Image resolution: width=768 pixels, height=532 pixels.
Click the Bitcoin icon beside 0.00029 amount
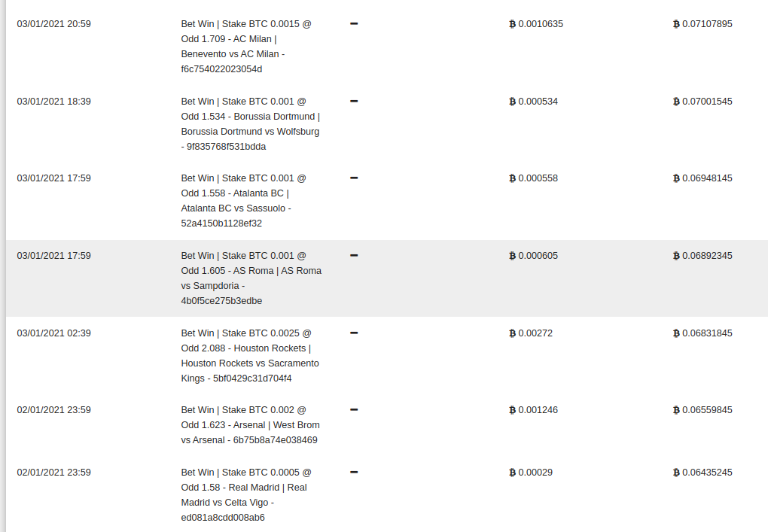tap(512, 473)
